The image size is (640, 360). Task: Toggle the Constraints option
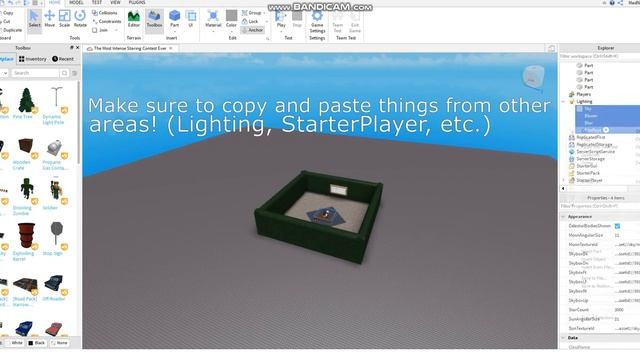pyautogui.click(x=107, y=21)
